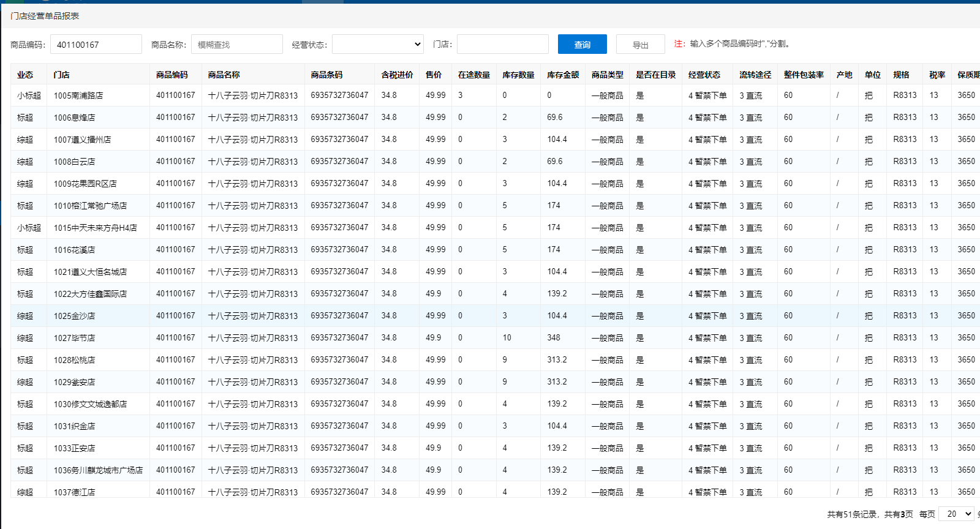
Task: Click the 流转途径 column header
Action: point(755,75)
